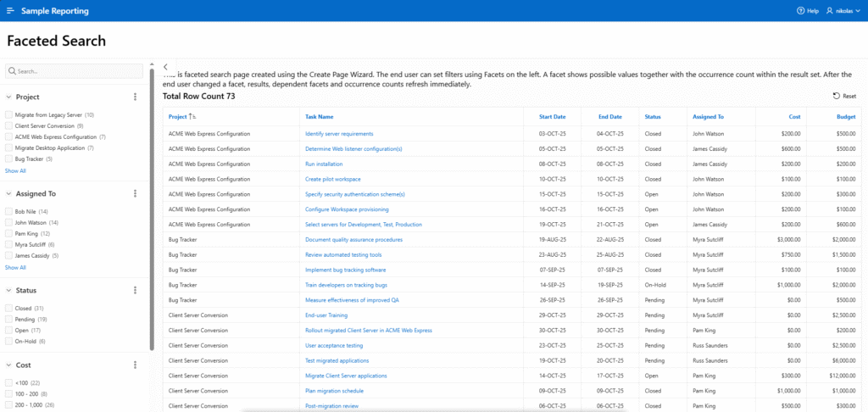Check the Bug Tracker project filter
The image size is (868, 412).
tap(8, 159)
